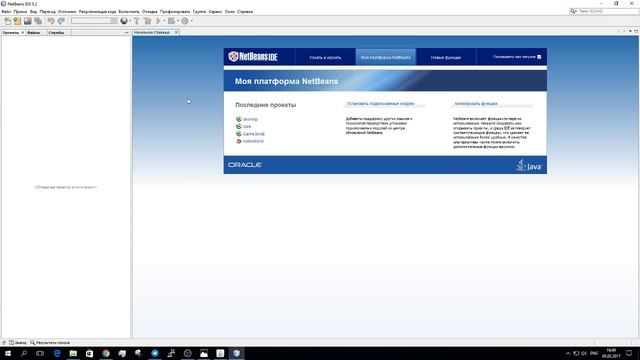The width and height of the screenshot is (640, 360).
Task: Click the Profile Project toolbar icon
Action: coord(185,21)
